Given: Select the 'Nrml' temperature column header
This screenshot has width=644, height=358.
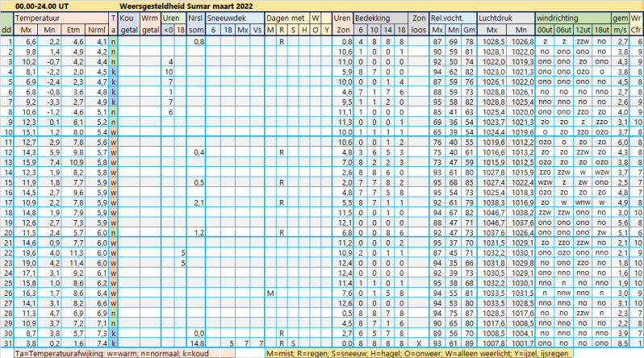Looking at the screenshot, I should 97,29.
